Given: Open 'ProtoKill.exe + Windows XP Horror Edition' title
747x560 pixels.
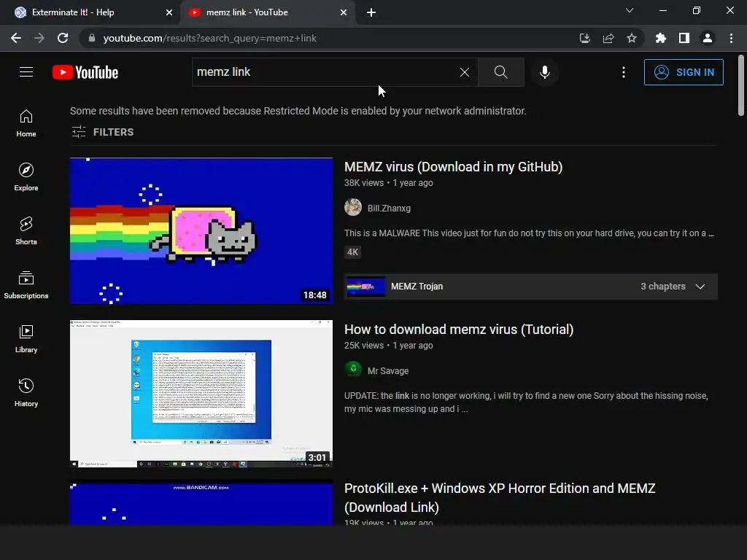Looking at the screenshot, I should tap(500, 497).
